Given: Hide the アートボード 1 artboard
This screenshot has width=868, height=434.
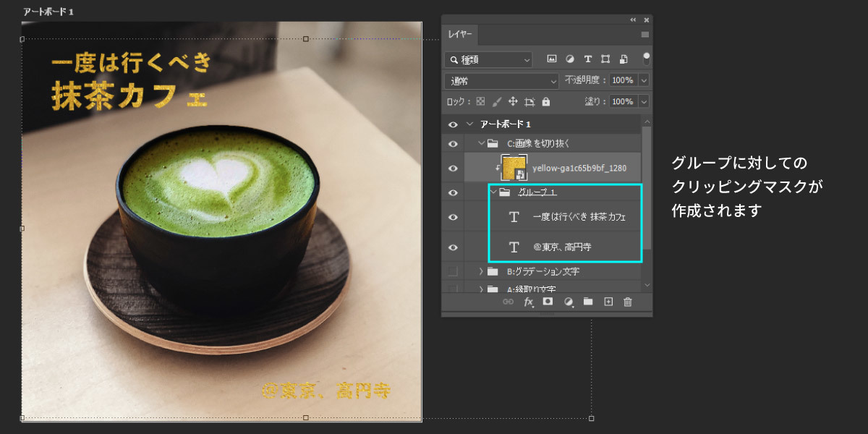Looking at the screenshot, I should coord(453,124).
